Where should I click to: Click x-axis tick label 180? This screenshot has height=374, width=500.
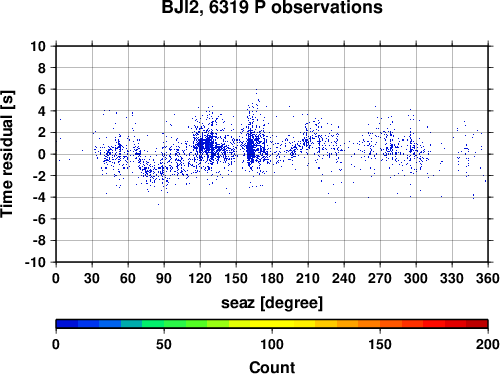pyautogui.click(x=272, y=278)
